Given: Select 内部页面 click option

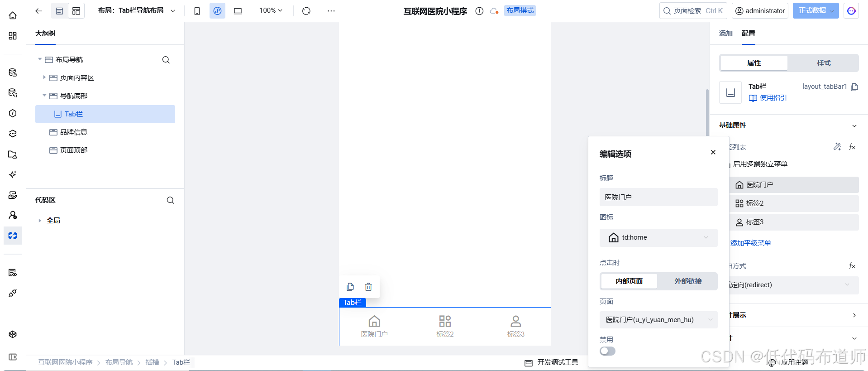Looking at the screenshot, I should click(629, 281).
